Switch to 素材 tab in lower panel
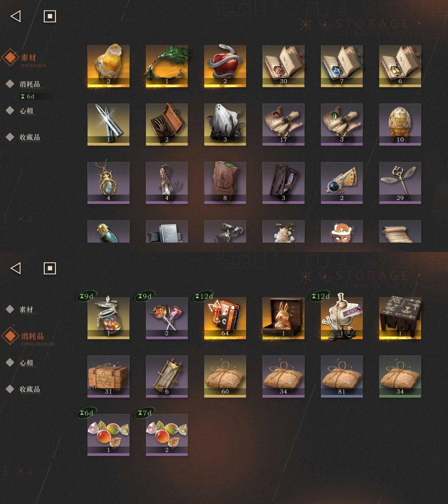The height and width of the screenshot is (504, 448). (26, 309)
